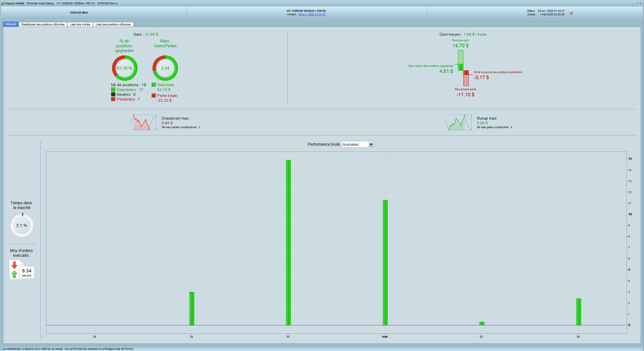This screenshot has width=644, height=351.
Task: Click the Temps dans le marché gauge
Action: [22, 225]
